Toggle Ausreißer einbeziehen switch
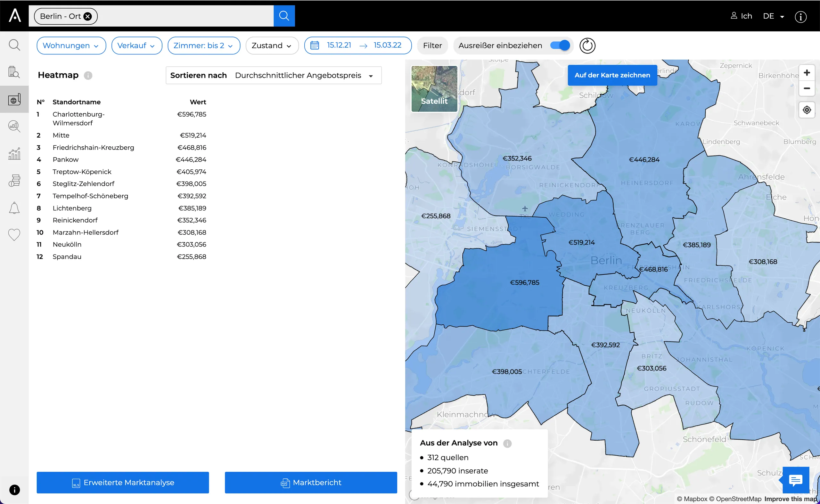 click(x=560, y=45)
